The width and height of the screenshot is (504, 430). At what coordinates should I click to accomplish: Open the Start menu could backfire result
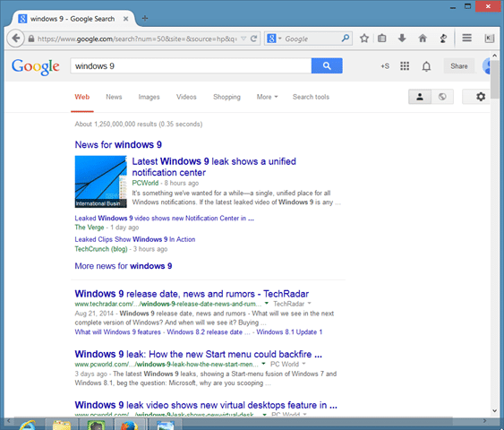click(199, 354)
